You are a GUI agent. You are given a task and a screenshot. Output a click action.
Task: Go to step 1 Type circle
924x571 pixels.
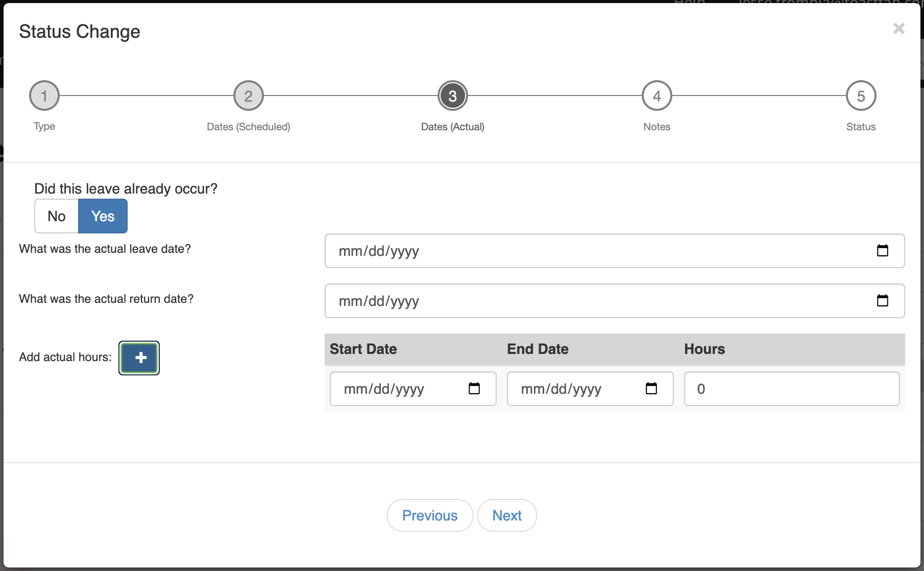44,96
